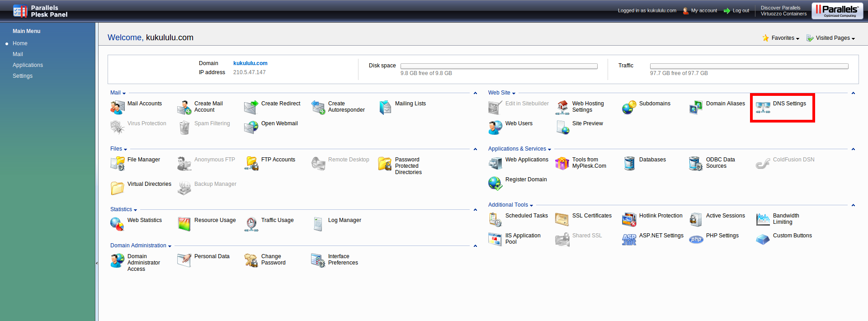This screenshot has height=321, width=868.
Task: Collapse the Web Site section arrow
Action: tap(853, 93)
